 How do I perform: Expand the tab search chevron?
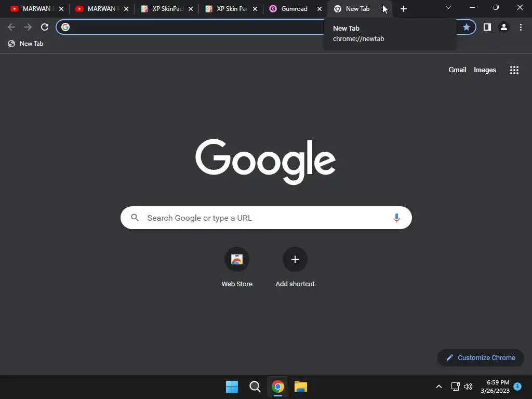tap(448, 7)
